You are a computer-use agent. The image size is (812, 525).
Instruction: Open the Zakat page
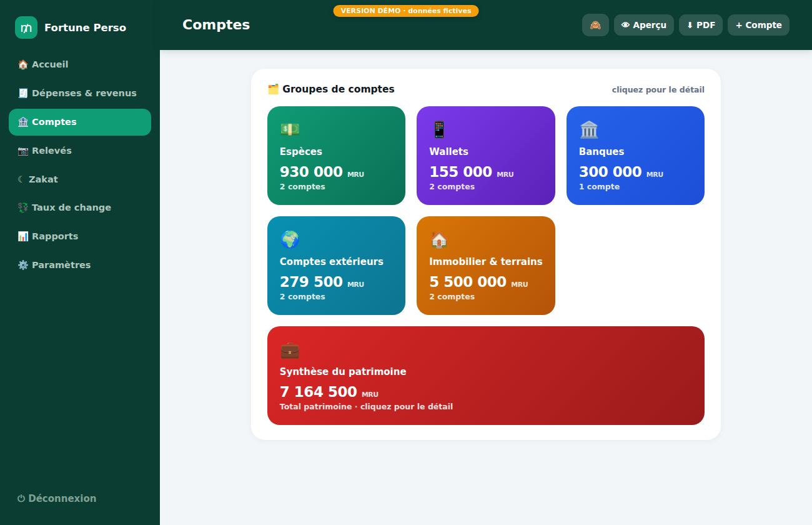80,179
